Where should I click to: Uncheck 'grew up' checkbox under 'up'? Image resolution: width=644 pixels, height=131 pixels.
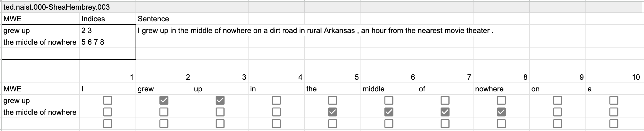pos(220,100)
